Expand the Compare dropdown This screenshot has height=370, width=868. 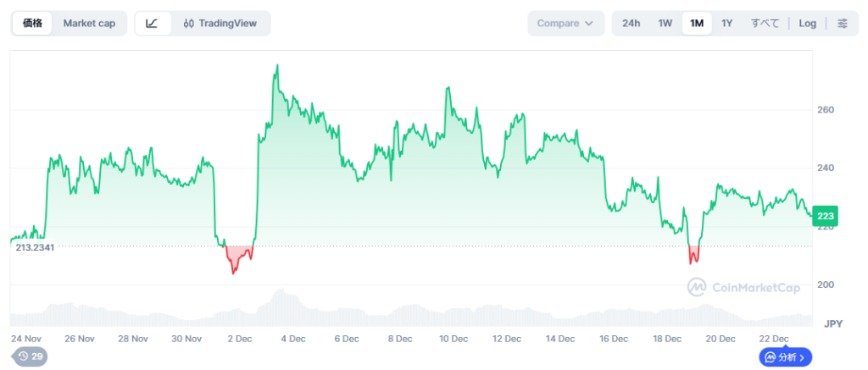coord(565,24)
